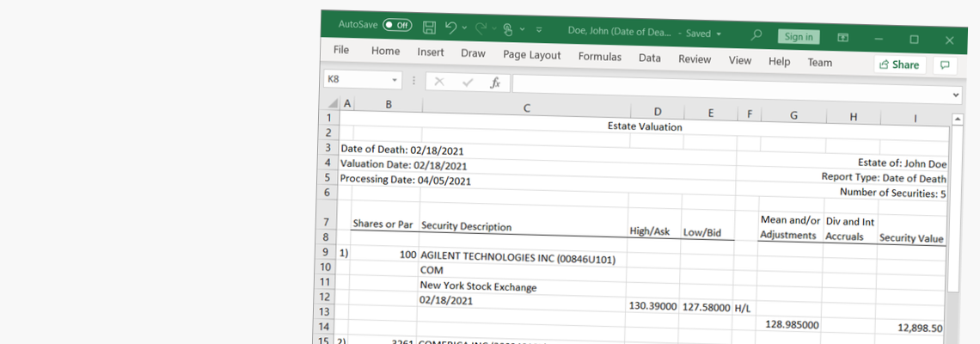Minimize the Excel window

click(879, 39)
